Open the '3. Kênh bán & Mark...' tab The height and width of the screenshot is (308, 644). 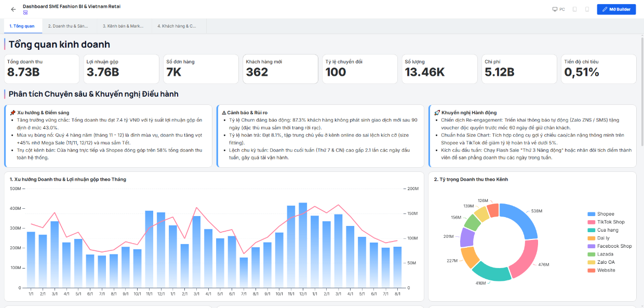tap(123, 25)
